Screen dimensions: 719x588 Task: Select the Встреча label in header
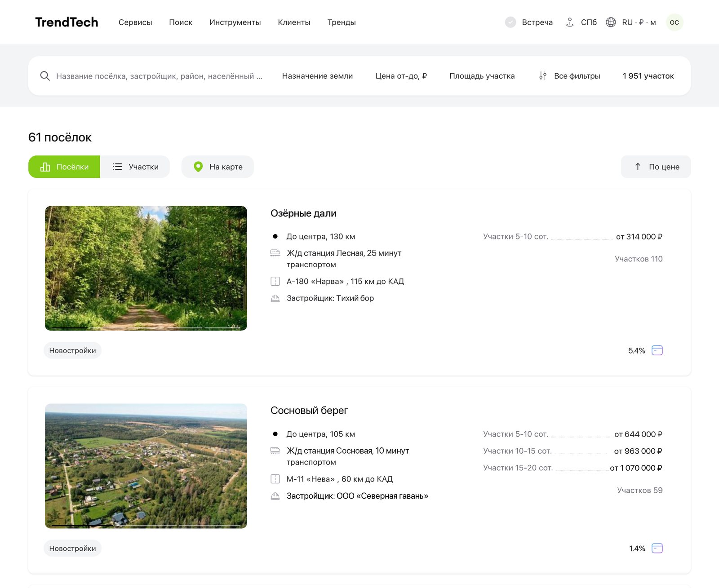pyautogui.click(x=537, y=22)
